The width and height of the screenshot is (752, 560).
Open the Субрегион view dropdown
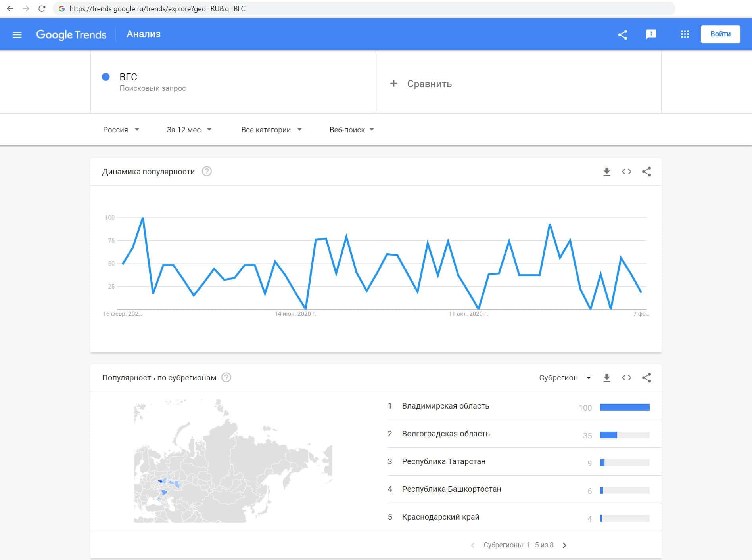tap(565, 378)
